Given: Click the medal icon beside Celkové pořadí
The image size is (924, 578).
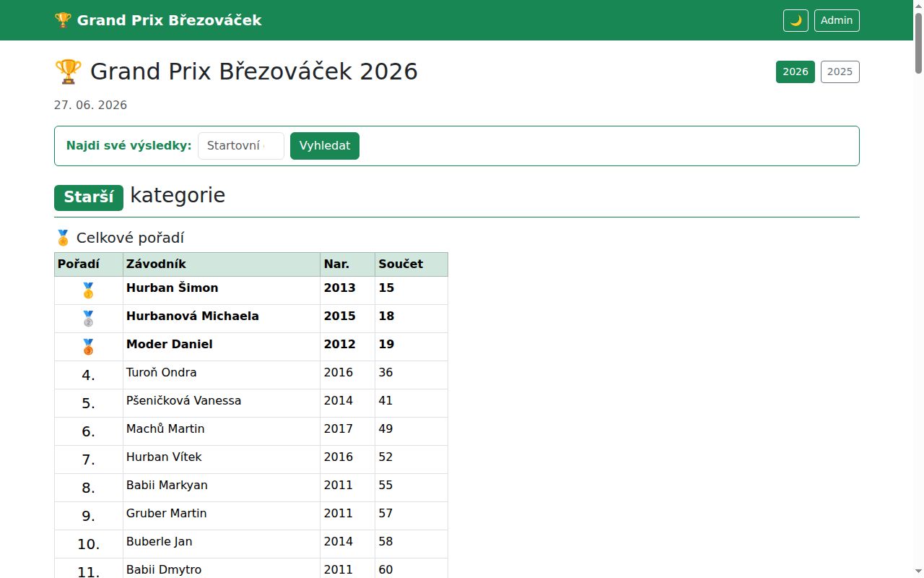Looking at the screenshot, I should click(x=63, y=238).
